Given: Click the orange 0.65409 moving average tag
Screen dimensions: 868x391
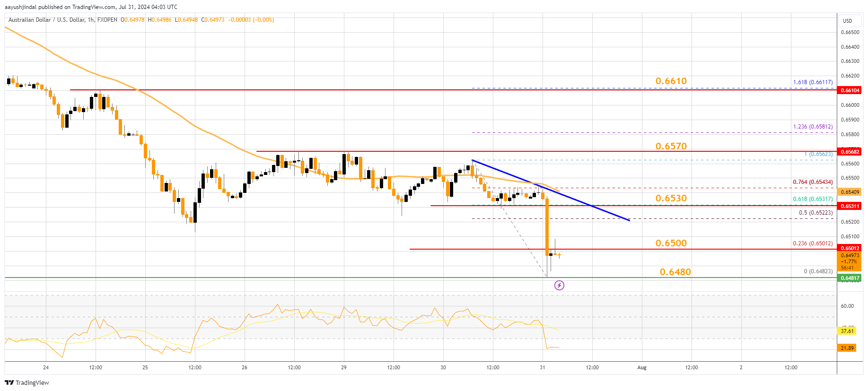Looking at the screenshot, I should (x=850, y=192).
